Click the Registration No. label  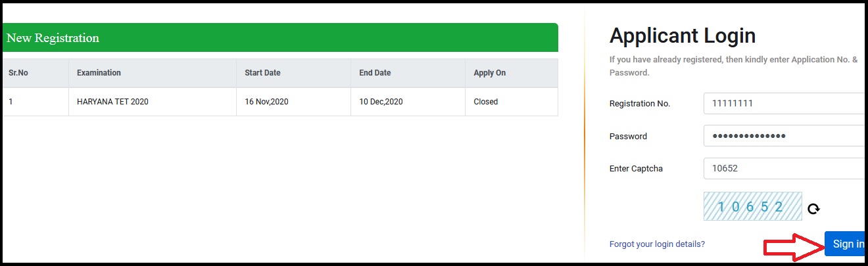point(639,104)
